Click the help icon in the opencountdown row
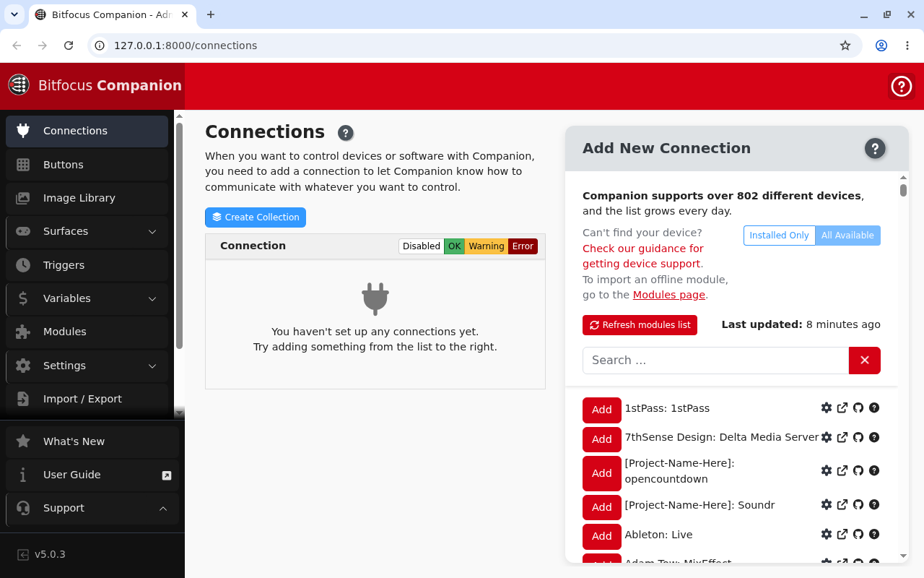 pos(874,470)
